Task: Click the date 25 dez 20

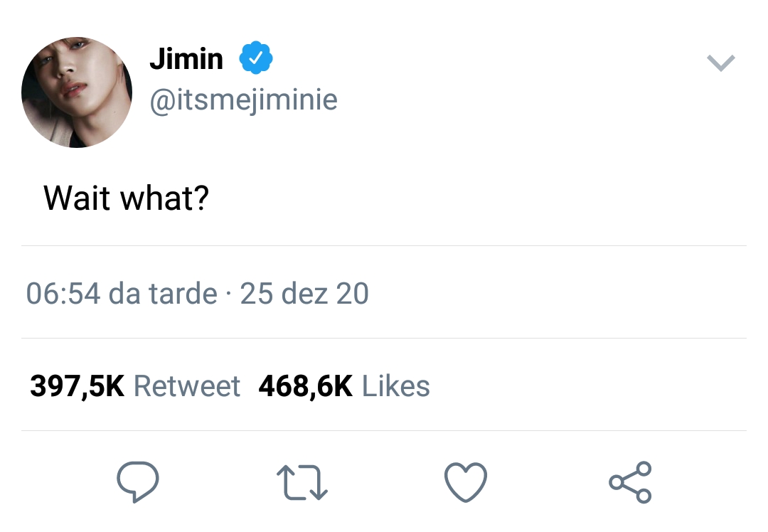Action: click(304, 293)
